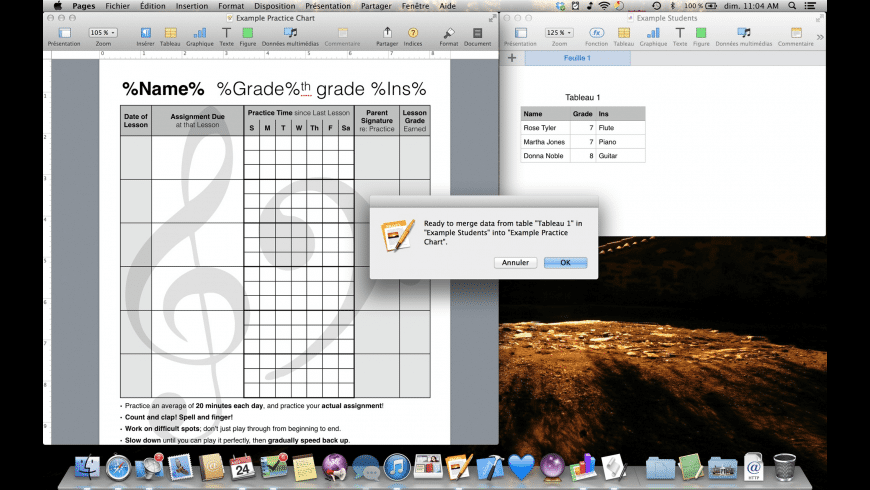Click the Indices help icon

(412, 34)
